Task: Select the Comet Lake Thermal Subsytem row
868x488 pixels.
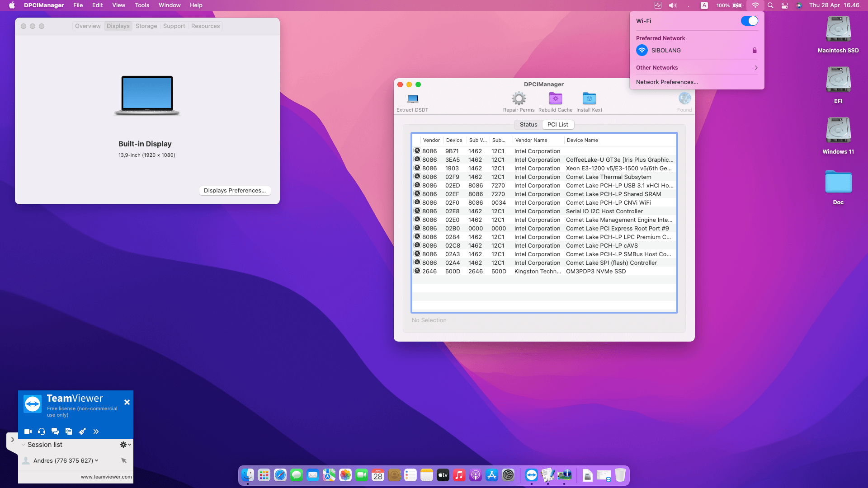Action: point(544,177)
